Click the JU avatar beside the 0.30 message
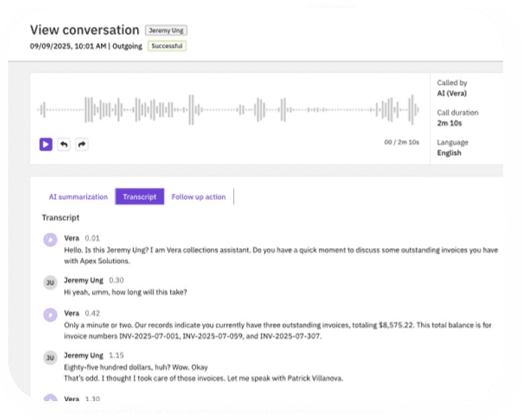This screenshot has height=420, width=522. (x=50, y=283)
